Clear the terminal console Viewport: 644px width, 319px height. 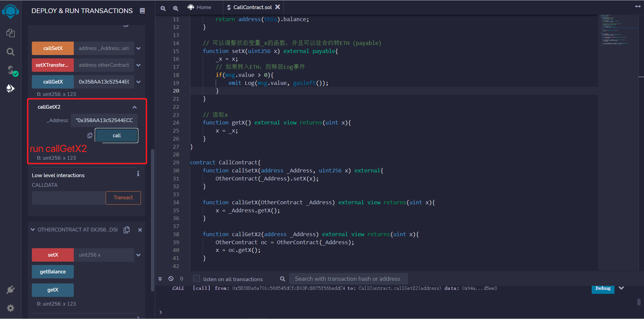171,278
